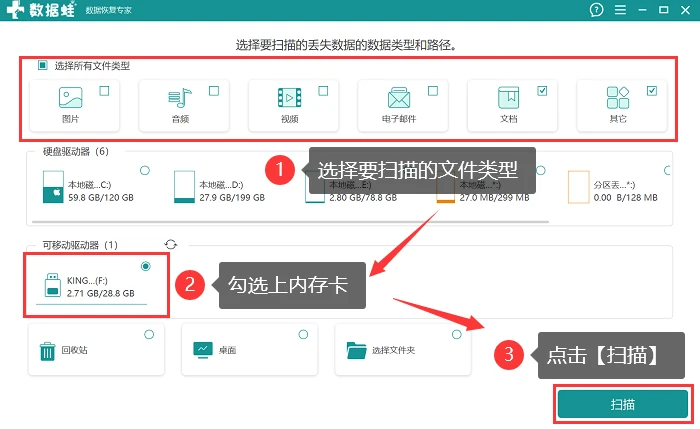700x429 pixels.
Task: Select the local disk C: radio button
Action: tap(145, 170)
